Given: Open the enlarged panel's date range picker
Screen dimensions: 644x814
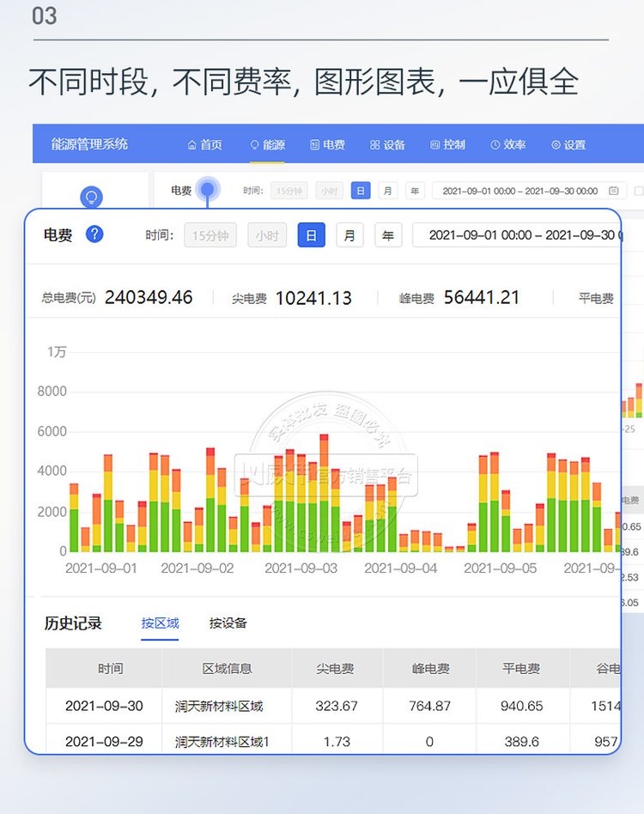Looking at the screenshot, I should pos(515,235).
